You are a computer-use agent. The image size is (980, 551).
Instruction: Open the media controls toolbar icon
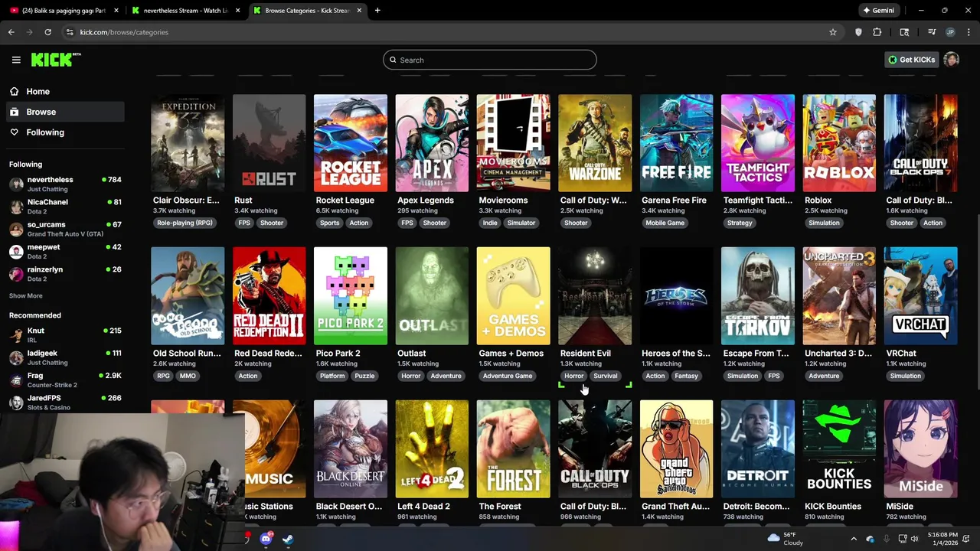point(932,32)
